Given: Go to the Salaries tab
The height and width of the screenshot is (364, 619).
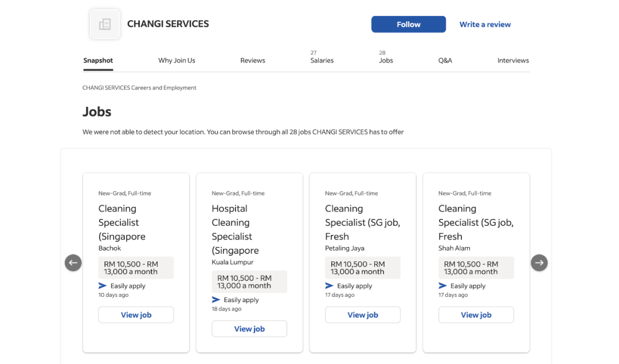Looking at the screenshot, I should click(322, 60).
